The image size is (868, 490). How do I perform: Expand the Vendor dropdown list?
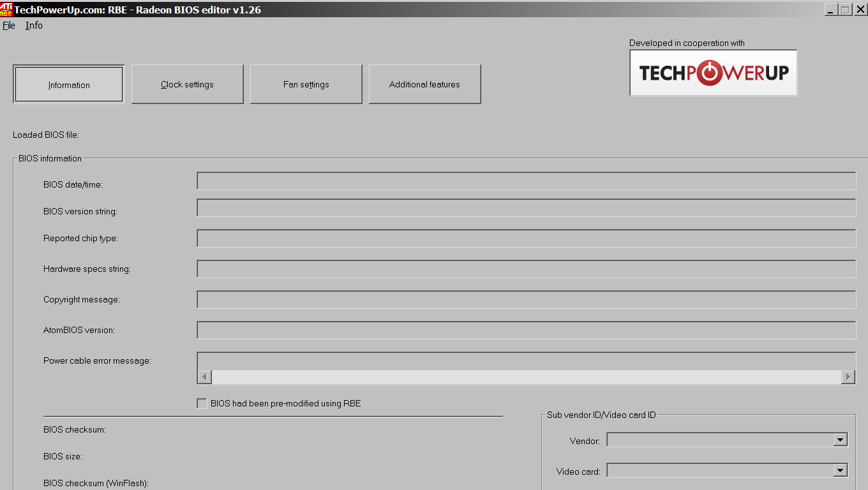point(840,440)
